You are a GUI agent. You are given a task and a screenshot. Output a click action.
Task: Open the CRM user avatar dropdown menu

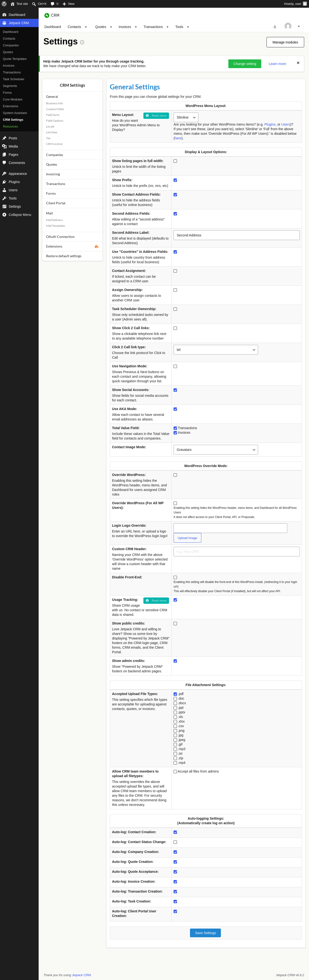tap(292, 26)
